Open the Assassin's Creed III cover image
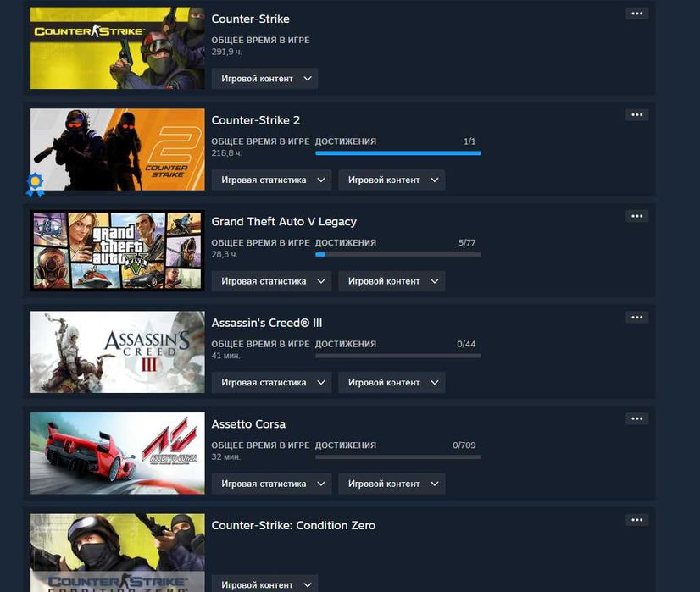The width and height of the screenshot is (700, 592). [117, 352]
